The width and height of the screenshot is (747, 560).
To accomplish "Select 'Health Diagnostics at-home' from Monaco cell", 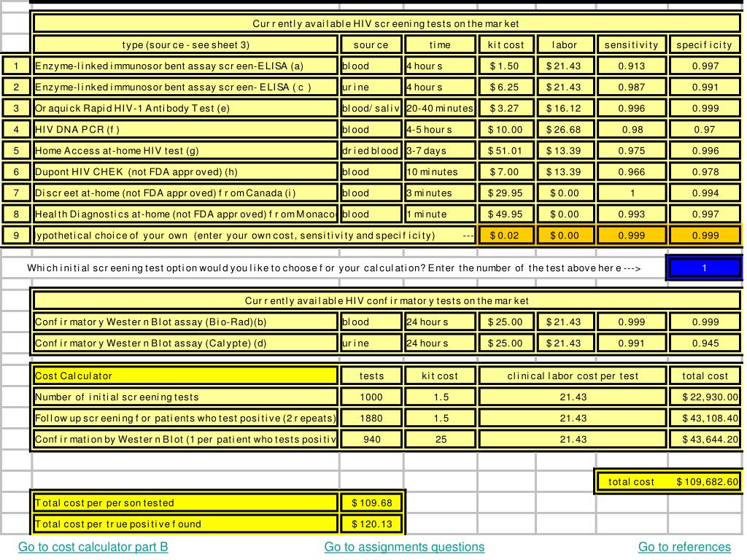I will click(x=185, y=214).
